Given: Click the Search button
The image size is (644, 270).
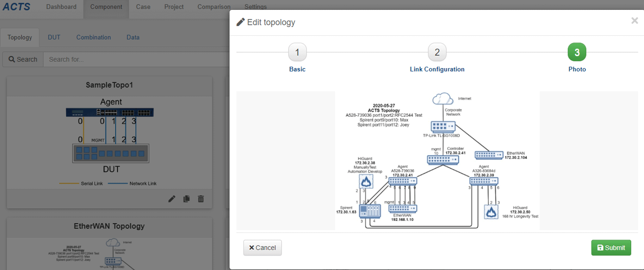Looking at the screenshot, I should (23, 59).
